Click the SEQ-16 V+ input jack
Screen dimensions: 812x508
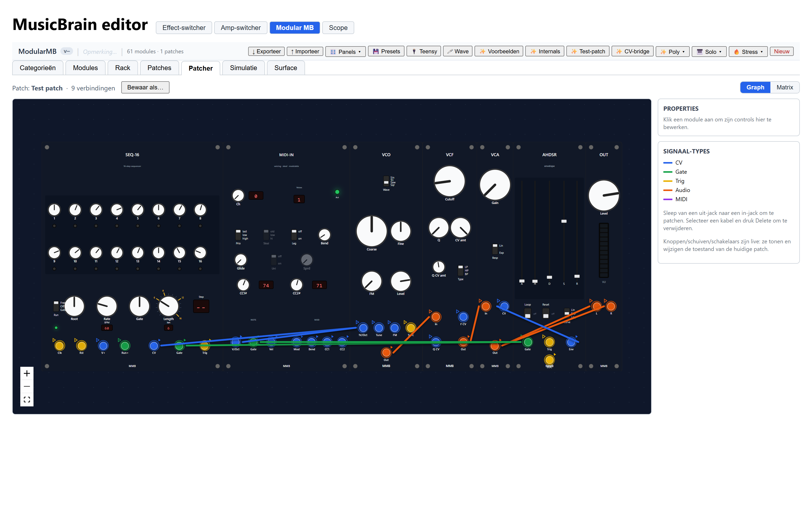(103, 345)
